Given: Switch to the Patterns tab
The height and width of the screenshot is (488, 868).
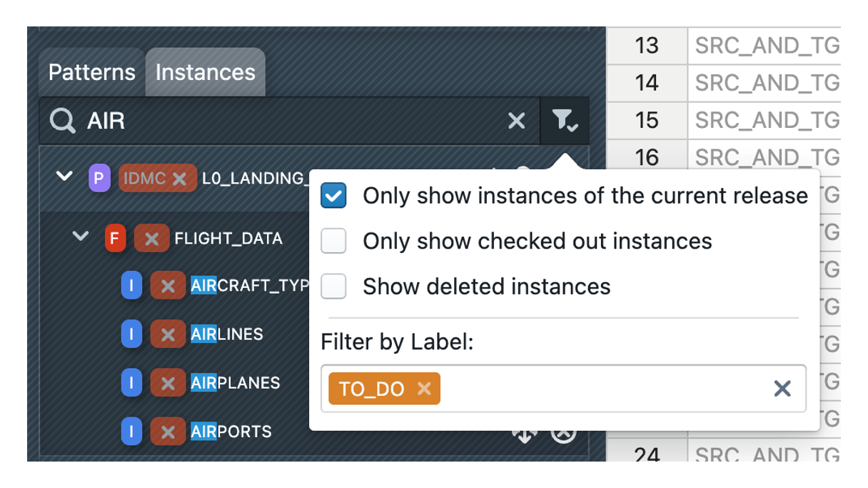Looking at the screenshot, I should click(91, 72).
